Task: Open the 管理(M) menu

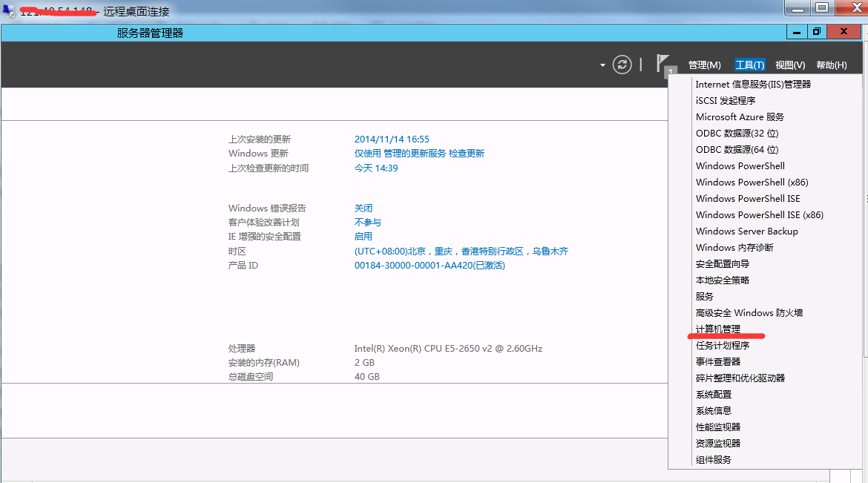Action: [x=704, y=65]
